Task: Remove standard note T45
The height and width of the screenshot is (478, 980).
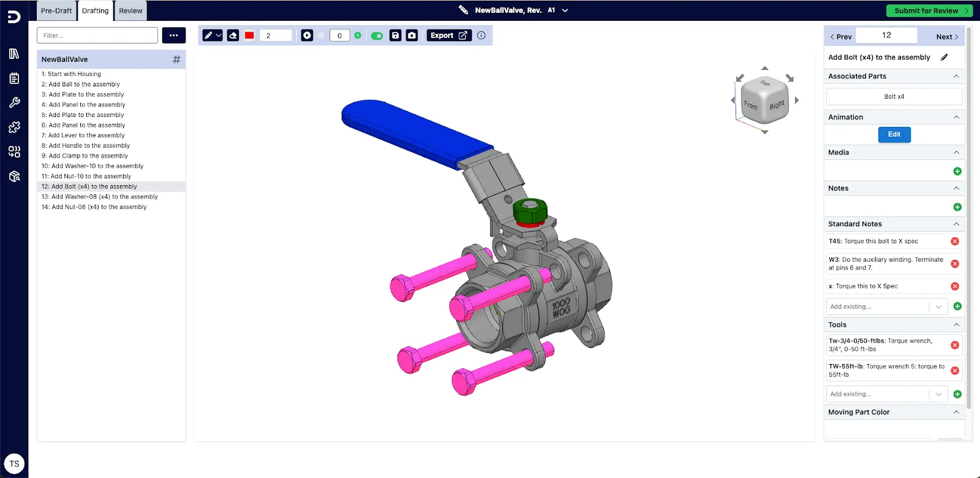Action: tap(955, 241)
